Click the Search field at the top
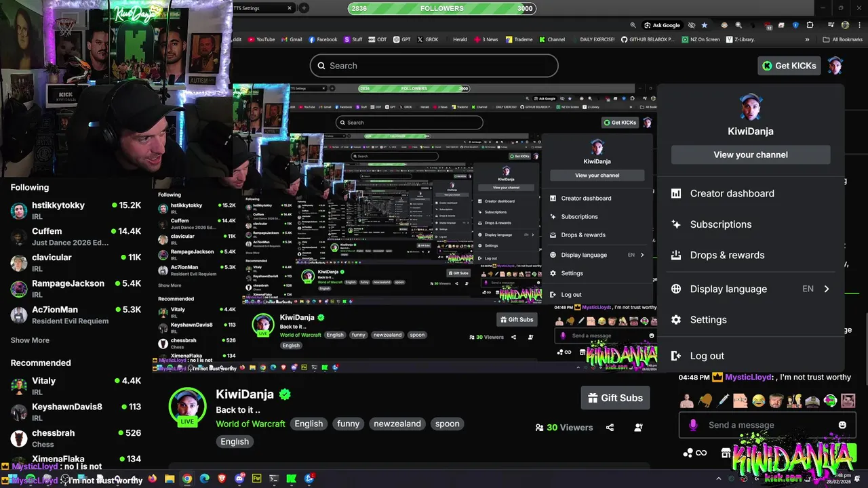The height and width of the screenshot is (488, 868). pos(434,66)
